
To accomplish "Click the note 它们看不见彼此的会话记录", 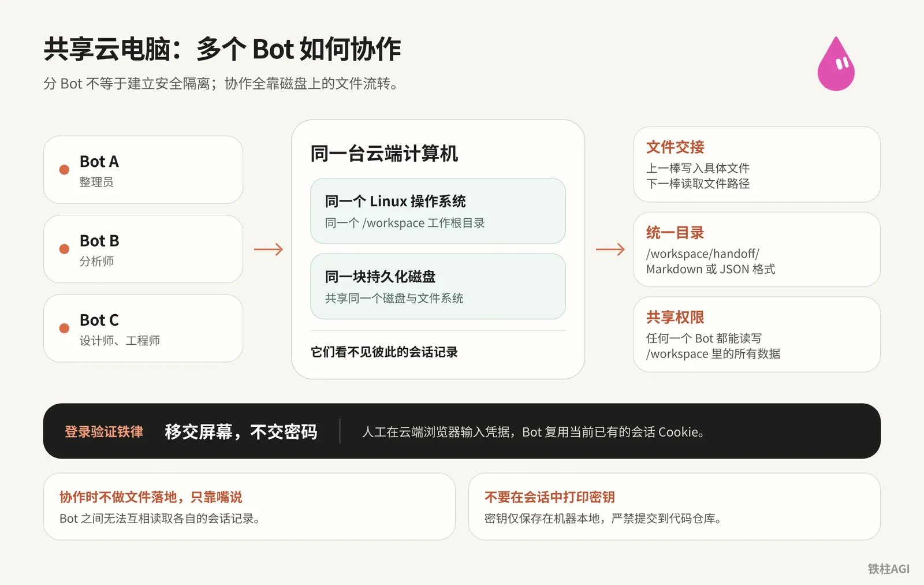I will click(x=384, y=352).
